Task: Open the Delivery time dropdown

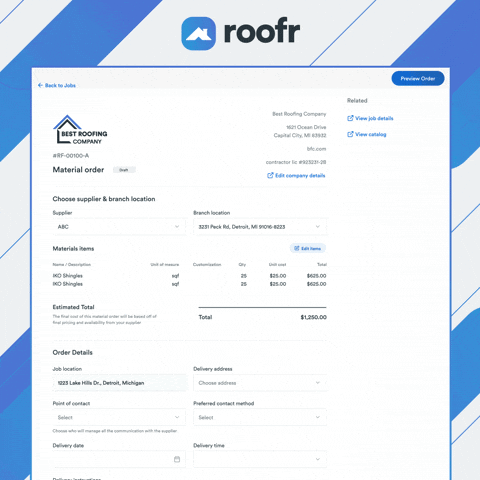Action: click(260, 459)
